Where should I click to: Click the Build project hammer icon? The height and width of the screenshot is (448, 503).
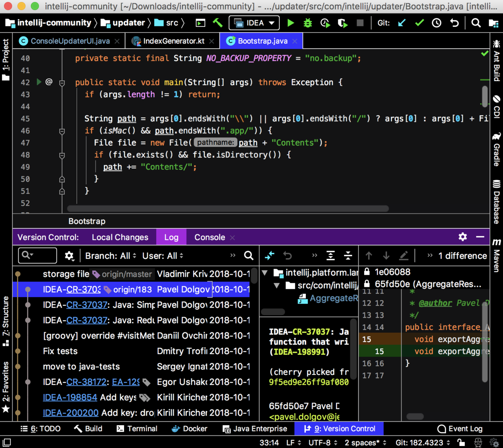(218, 23)
